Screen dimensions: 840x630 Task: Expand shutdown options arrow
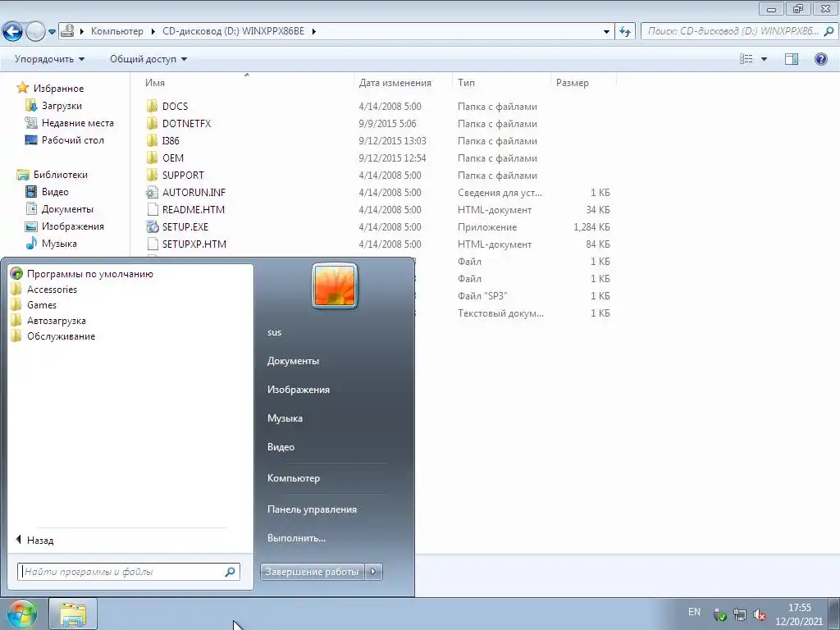point(373,572)
